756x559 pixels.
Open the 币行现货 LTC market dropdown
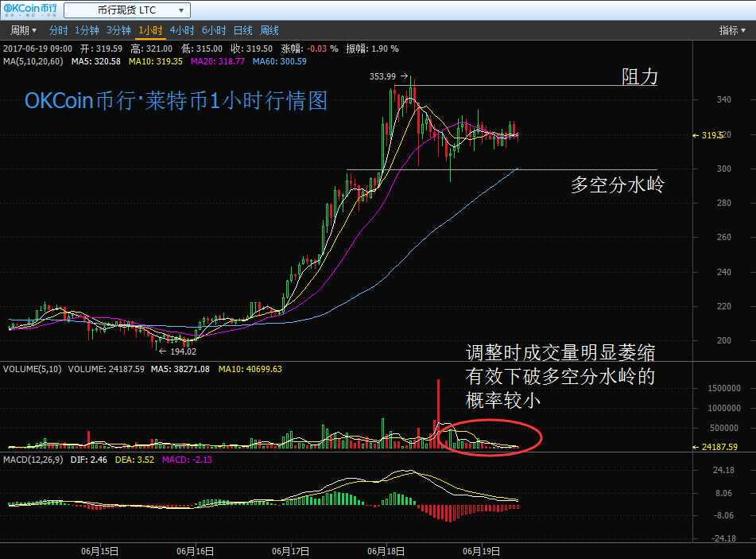(x=126, y=10)
